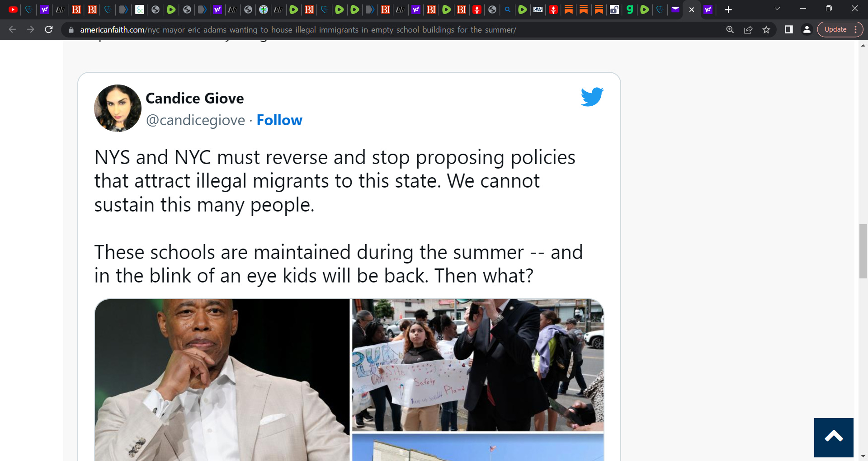Open the zoom magnifier icon in address bar

click(x=730, y=30)
